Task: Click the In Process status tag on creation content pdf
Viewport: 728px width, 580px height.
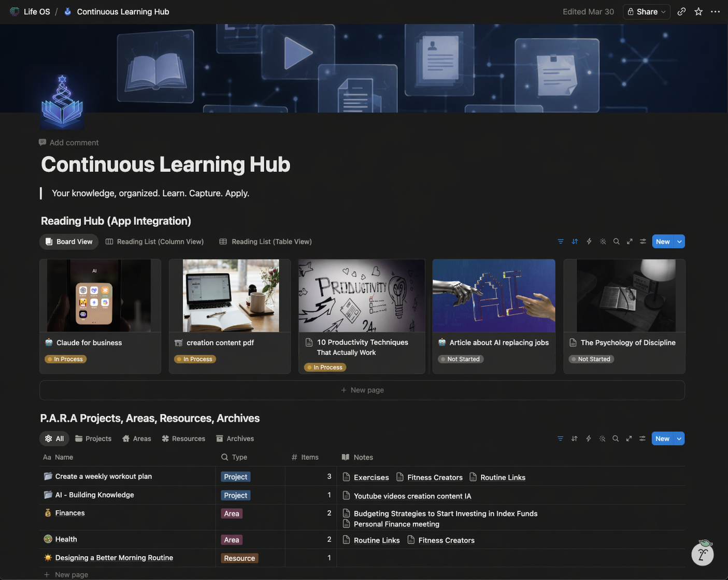Action: pos(194,359)
